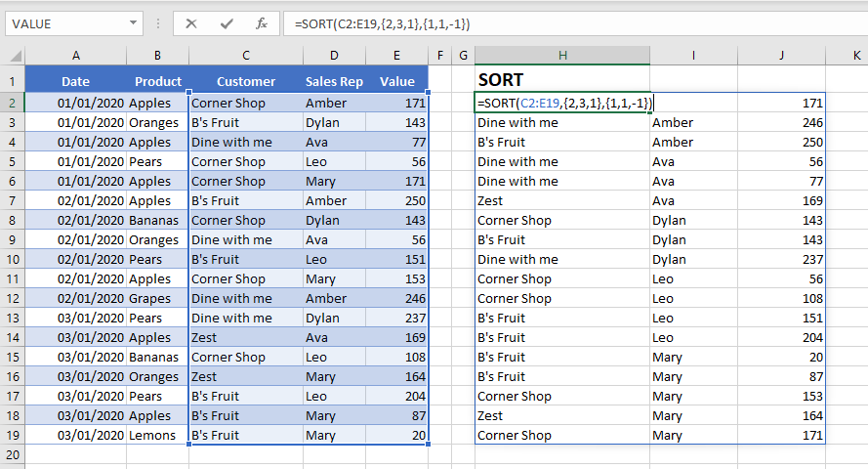Viewport: 868px width, 469px height.
Task: Click 169 in sorted column J
Action: (782, 201)
